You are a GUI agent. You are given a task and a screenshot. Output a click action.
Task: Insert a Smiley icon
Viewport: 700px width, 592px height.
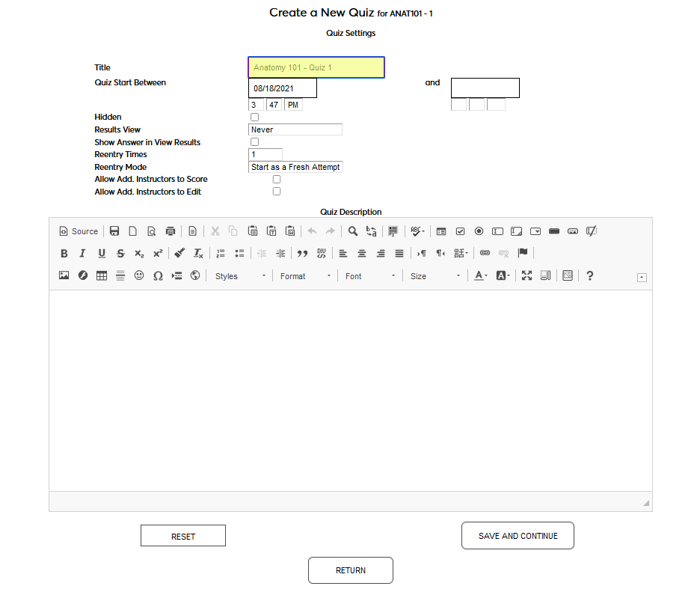(139, 275)
